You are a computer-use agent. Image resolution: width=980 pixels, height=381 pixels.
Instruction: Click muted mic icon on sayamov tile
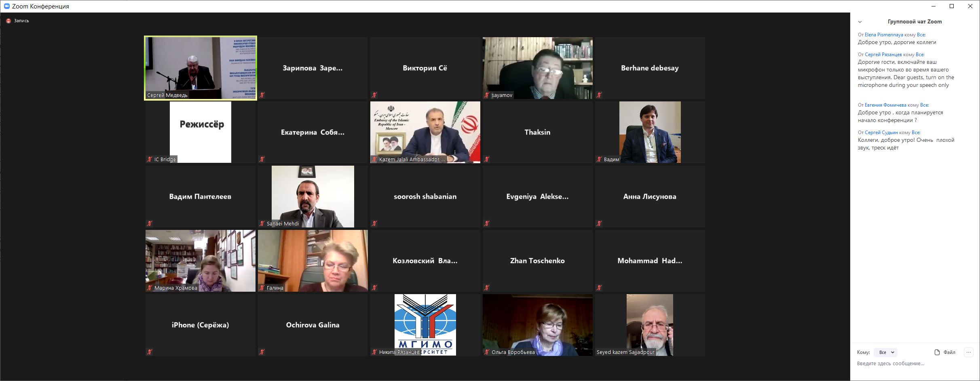(x=487, y=95)
